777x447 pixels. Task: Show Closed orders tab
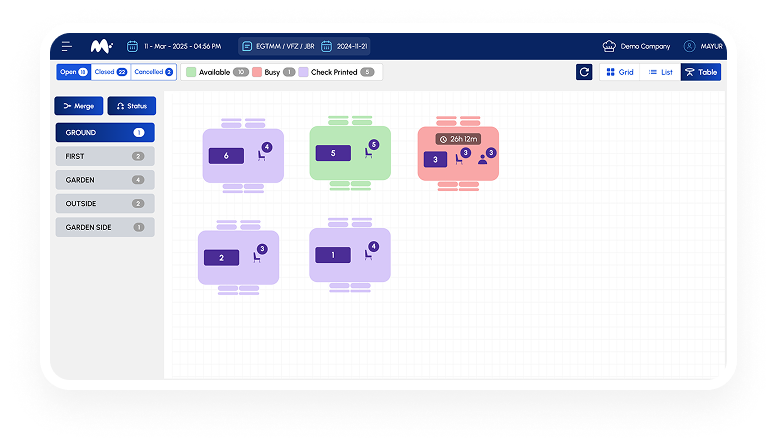coord(110,72)
